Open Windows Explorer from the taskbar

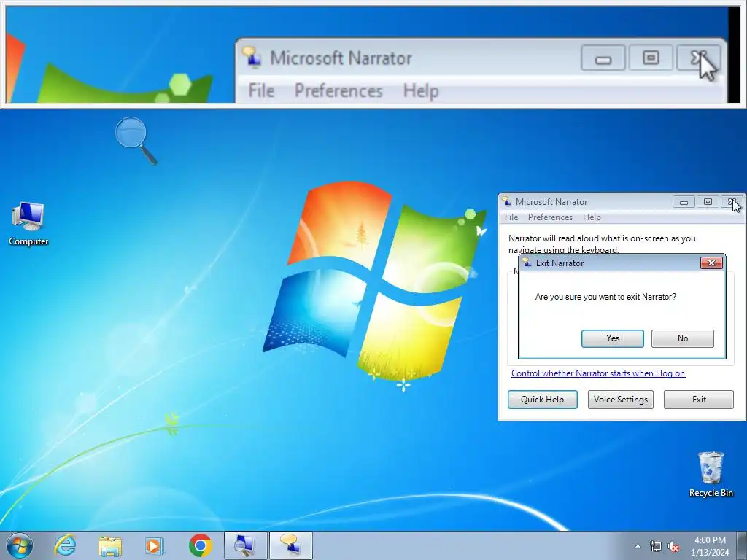click(110, 545)
